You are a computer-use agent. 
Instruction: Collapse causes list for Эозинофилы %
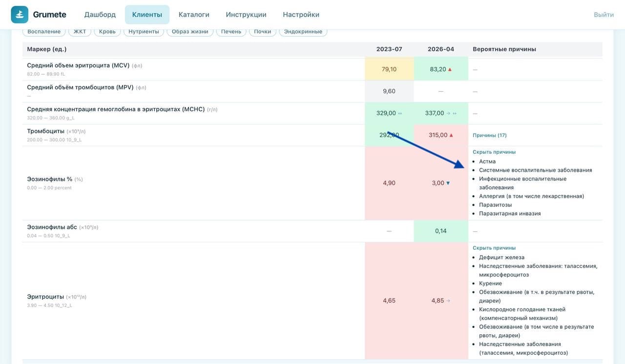(x=494, y=152)
